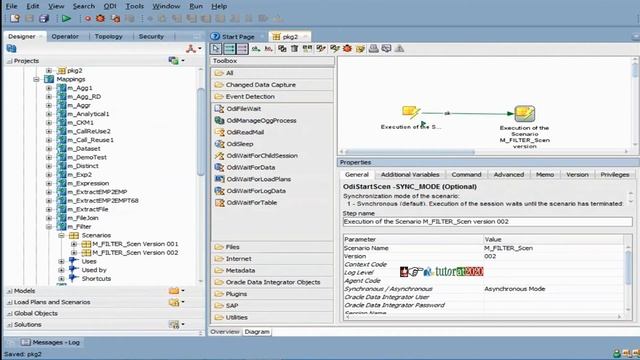Image resolution: width=640 pixels, height=360 pixels.
Task: Click the Projects tree vertical scrollbar
Action: 201,131
